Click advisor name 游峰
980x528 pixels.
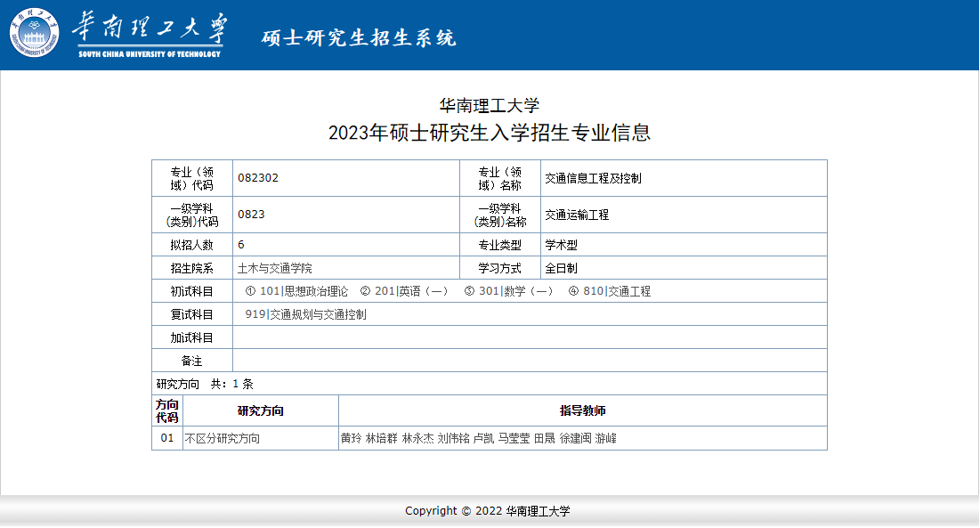[x=605, y=439]
